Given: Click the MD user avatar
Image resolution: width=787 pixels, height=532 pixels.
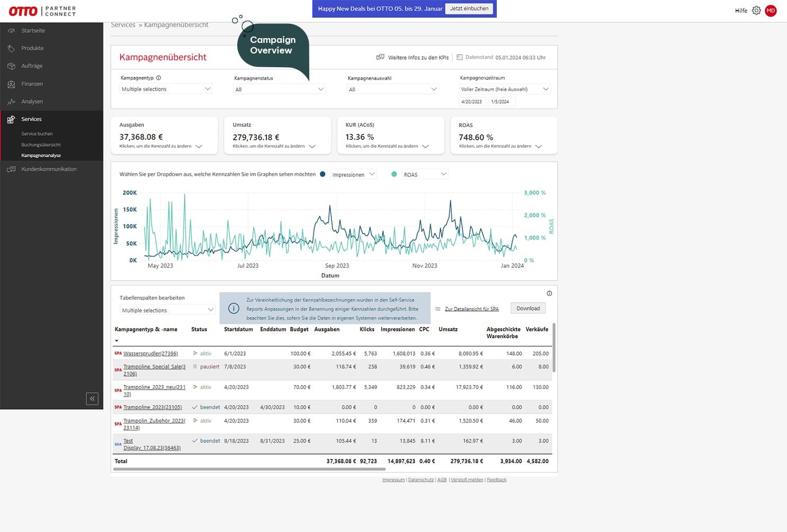Looking at the screenshot, I should point(771,11).
